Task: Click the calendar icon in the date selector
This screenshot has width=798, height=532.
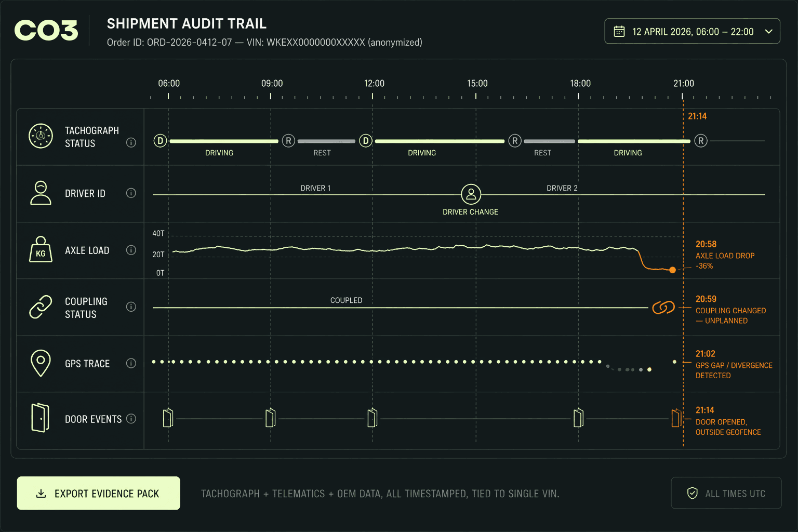Action: pos(619,31)
